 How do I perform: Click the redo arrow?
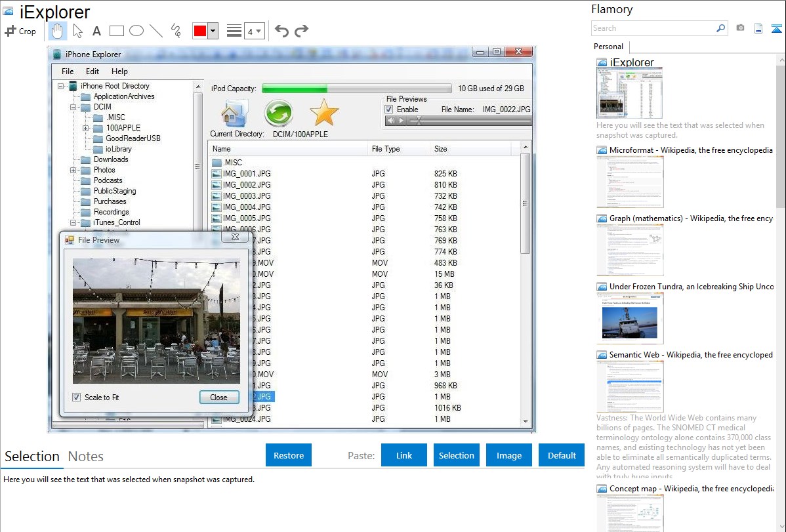[301, 31]
